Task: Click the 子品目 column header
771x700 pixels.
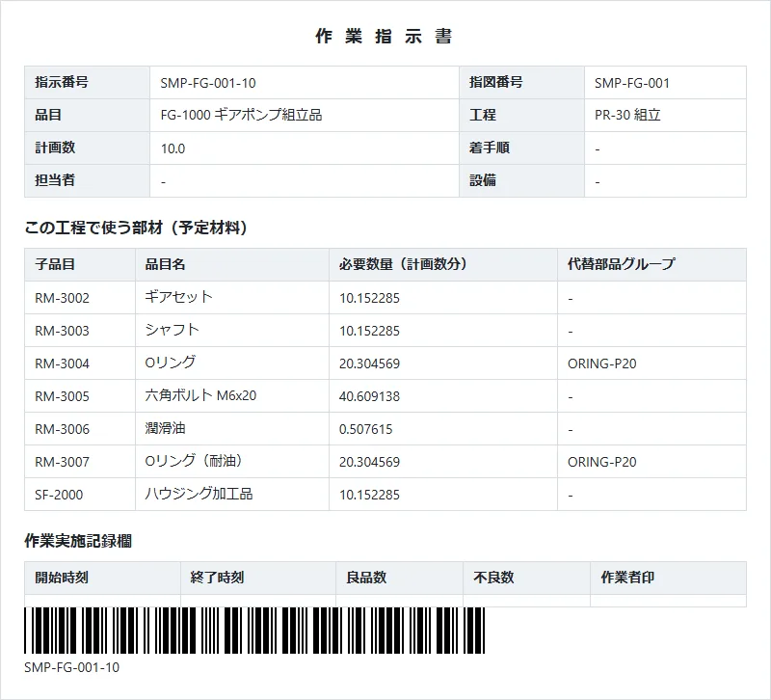Action: click(x=80, y=264)
